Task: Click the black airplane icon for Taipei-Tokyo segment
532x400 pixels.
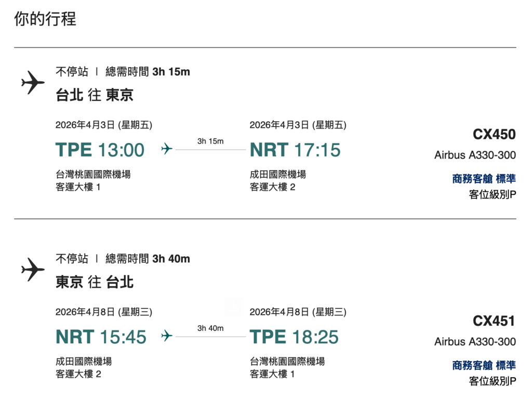Action: click(x=33, y=83)
